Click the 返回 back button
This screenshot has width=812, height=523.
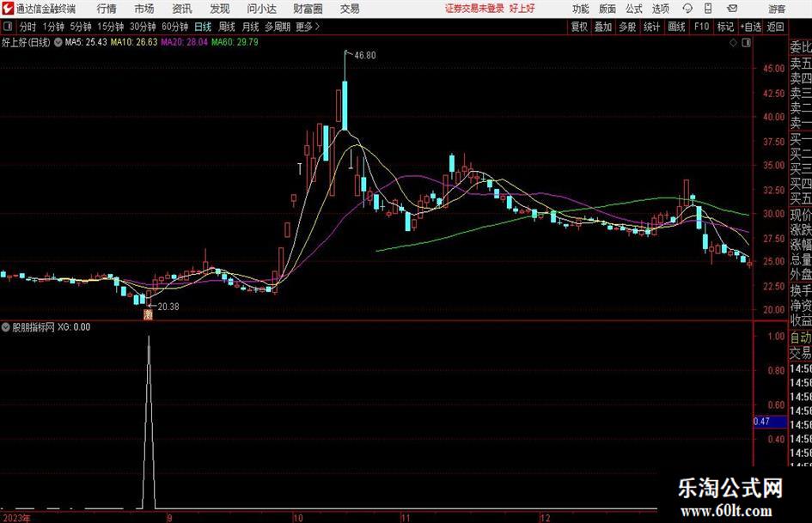[775, 27]
